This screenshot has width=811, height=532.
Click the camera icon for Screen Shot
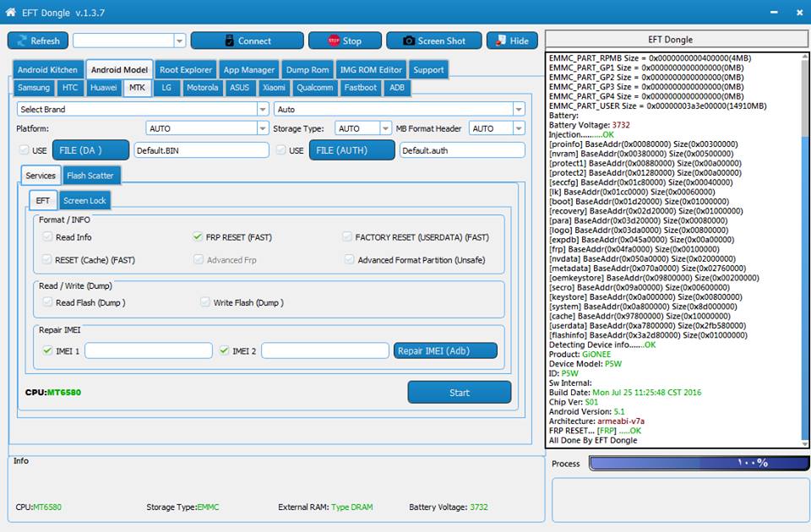[x=409, y=41]
